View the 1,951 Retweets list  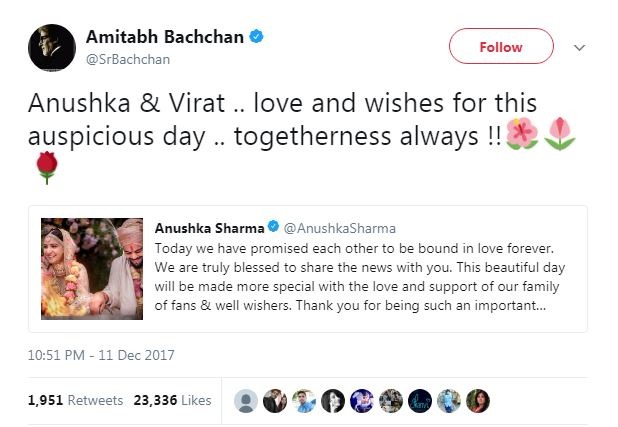click(75, 400)
